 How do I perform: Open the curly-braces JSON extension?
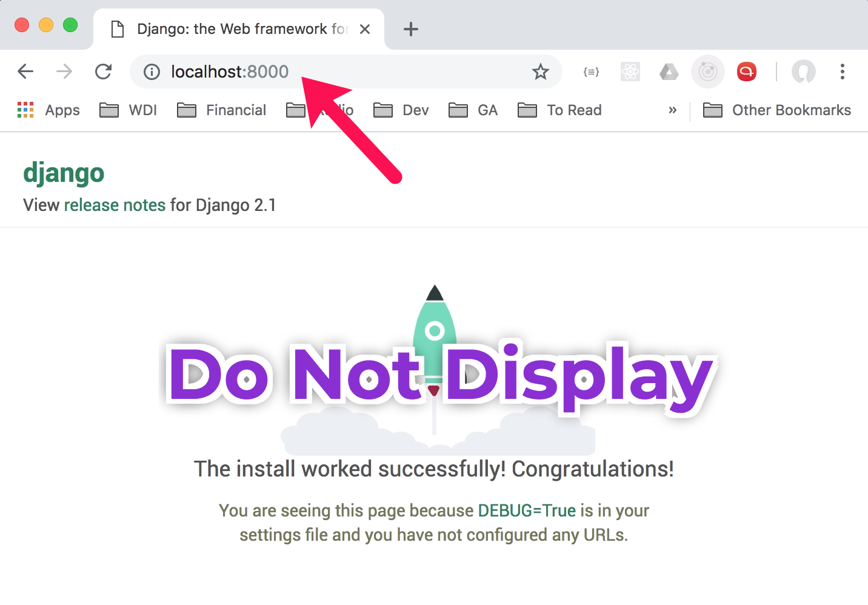591,72
